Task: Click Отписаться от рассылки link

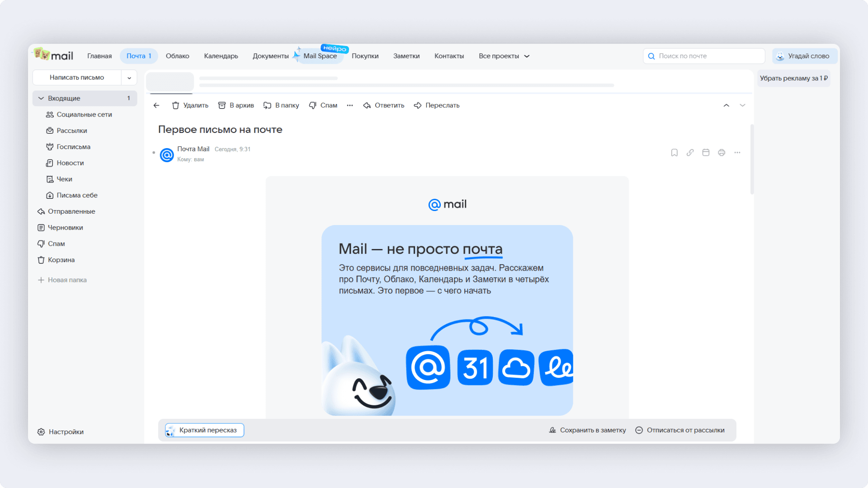Action: coord(680,430)
